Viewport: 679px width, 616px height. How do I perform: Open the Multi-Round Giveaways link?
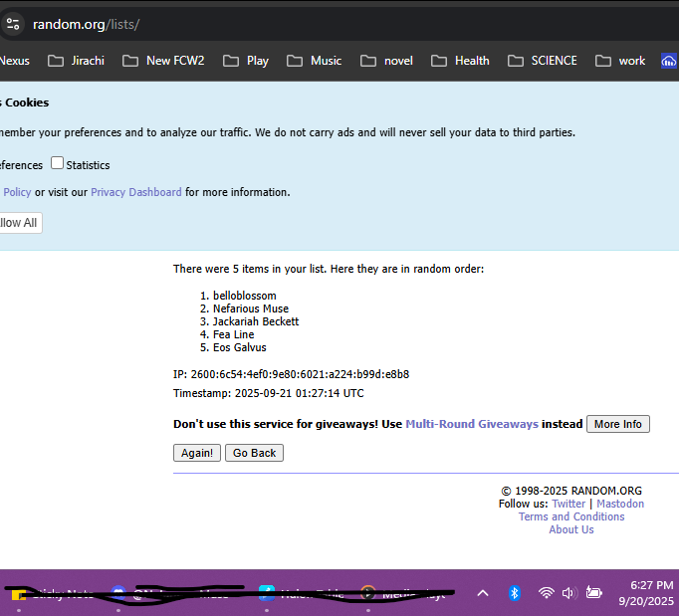click(x=472, y=424)
